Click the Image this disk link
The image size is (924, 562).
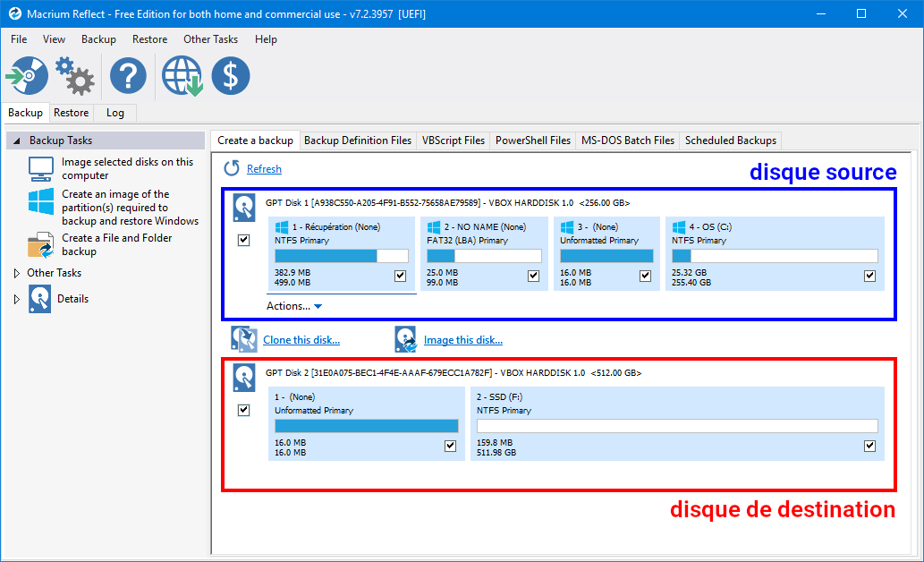[463, 340]
